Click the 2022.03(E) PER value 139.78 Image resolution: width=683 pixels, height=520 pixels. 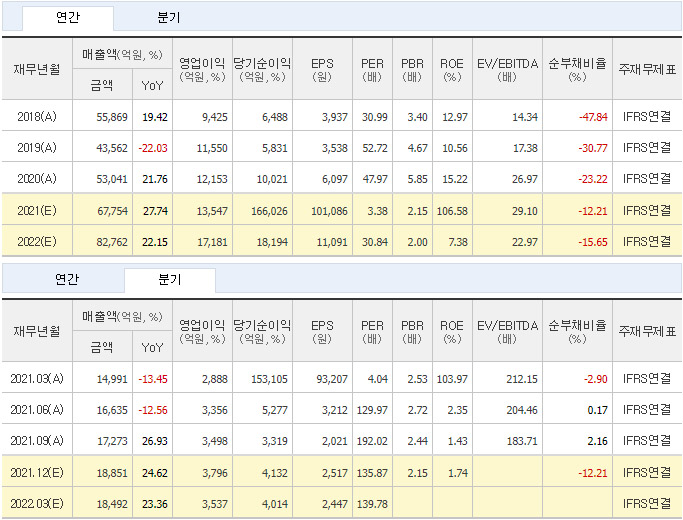(372, 504)
